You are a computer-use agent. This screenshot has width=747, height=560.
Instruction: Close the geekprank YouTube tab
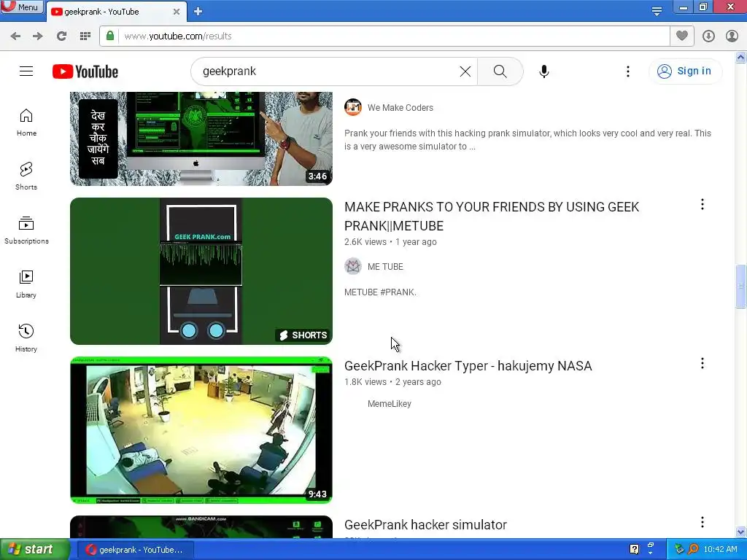(177, 12)
